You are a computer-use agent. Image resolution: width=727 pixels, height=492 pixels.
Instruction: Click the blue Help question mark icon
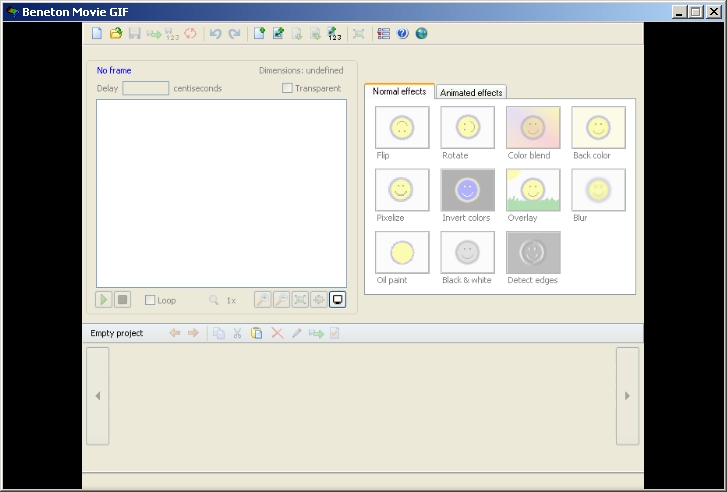pos(403,33)
